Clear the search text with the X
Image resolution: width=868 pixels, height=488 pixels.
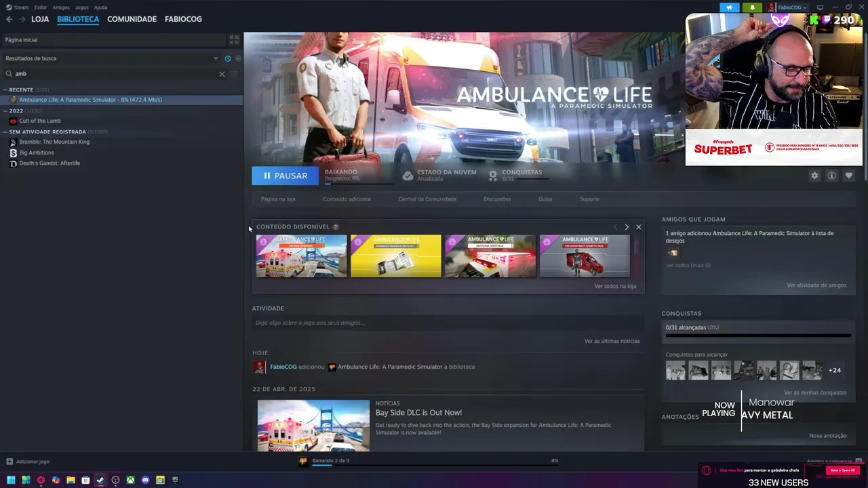pyautogui.click(x=222, y=74)
